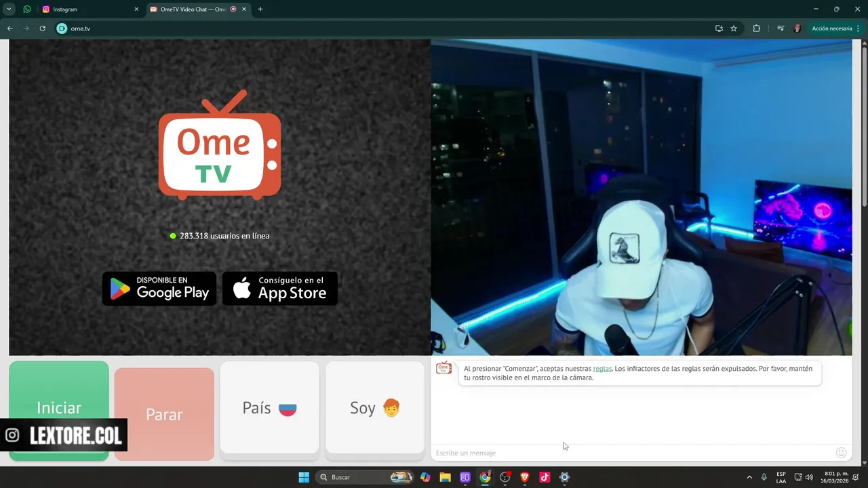Click the OmeTV avatar beside chat message

(443, 368)
